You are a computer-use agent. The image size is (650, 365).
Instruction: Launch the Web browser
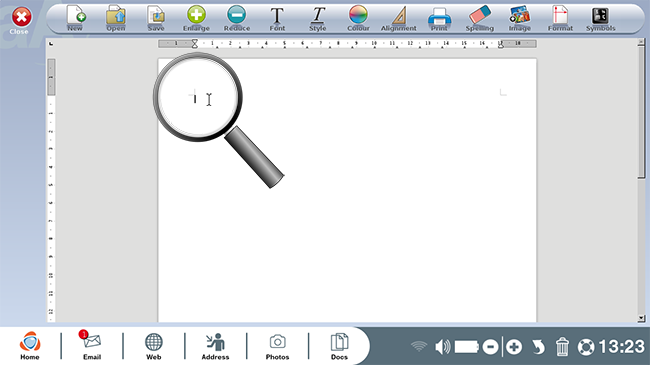click(x=153, y=346)
